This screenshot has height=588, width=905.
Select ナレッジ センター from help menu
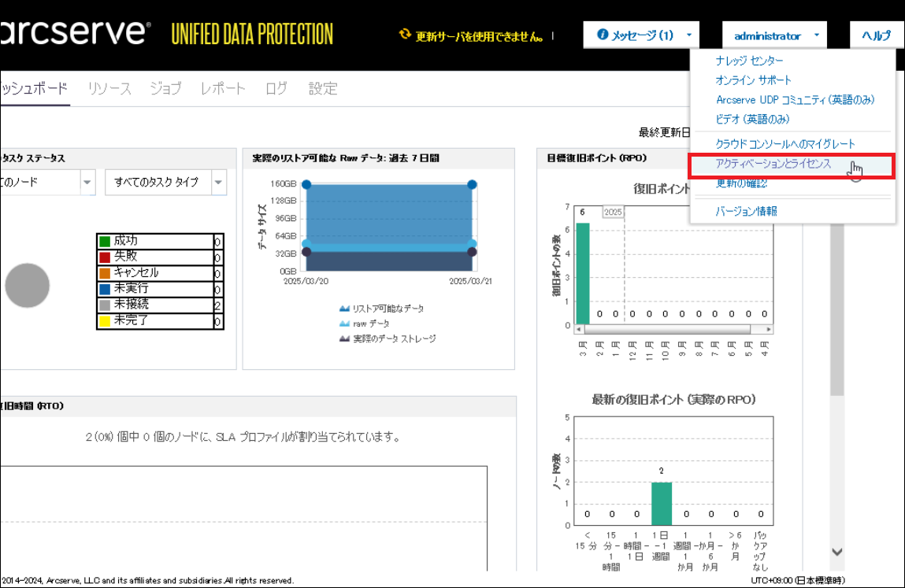pos(749,61)
